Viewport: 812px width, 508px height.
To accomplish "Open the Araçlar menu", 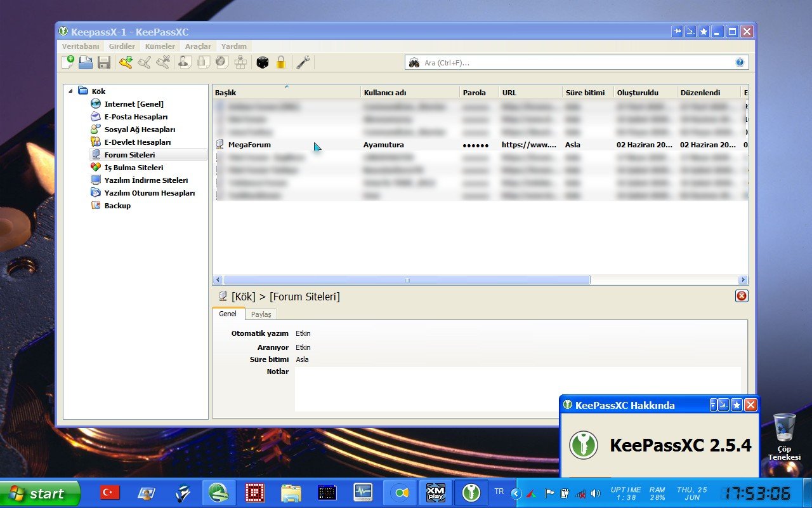I will [x=198, y=46].
